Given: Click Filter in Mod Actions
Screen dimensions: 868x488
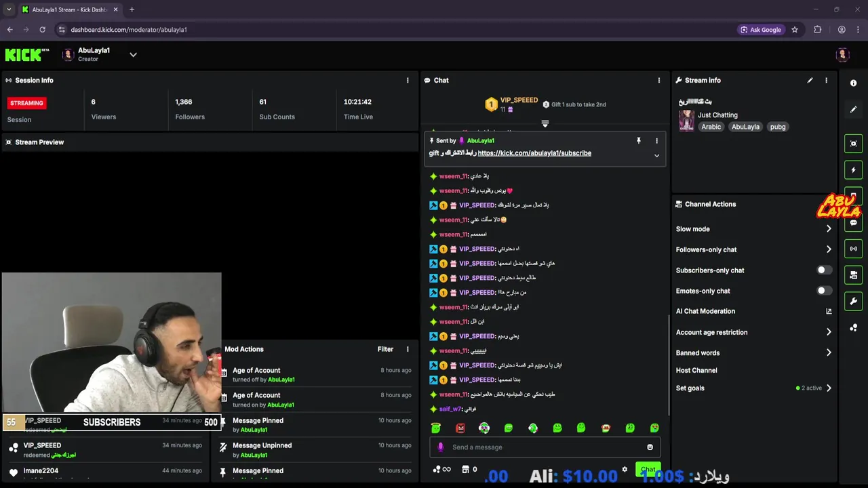Looking at the screenshot, I should coord(385,349).
